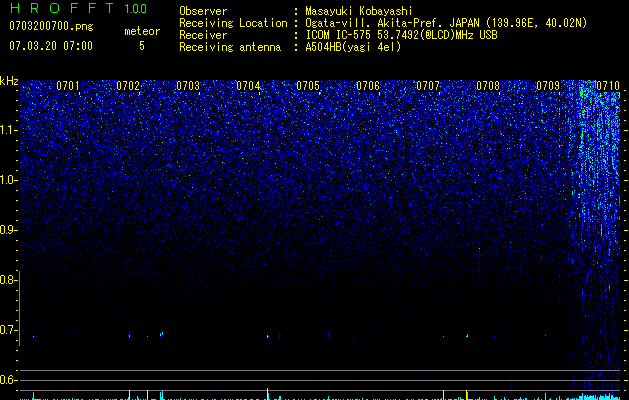
Task: Click the Observer label
Action: tap(203, 11)
